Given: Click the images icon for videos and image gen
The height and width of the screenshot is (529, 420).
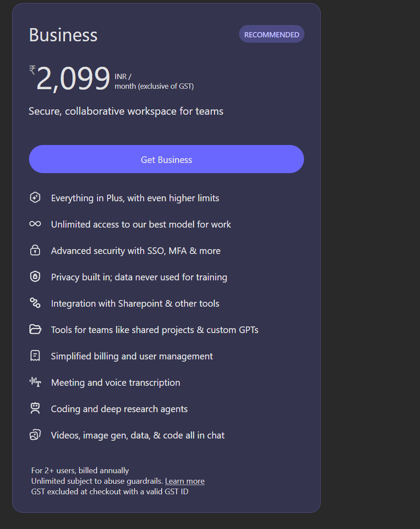Looking at the screenshot, I should [x=35, y=435].
